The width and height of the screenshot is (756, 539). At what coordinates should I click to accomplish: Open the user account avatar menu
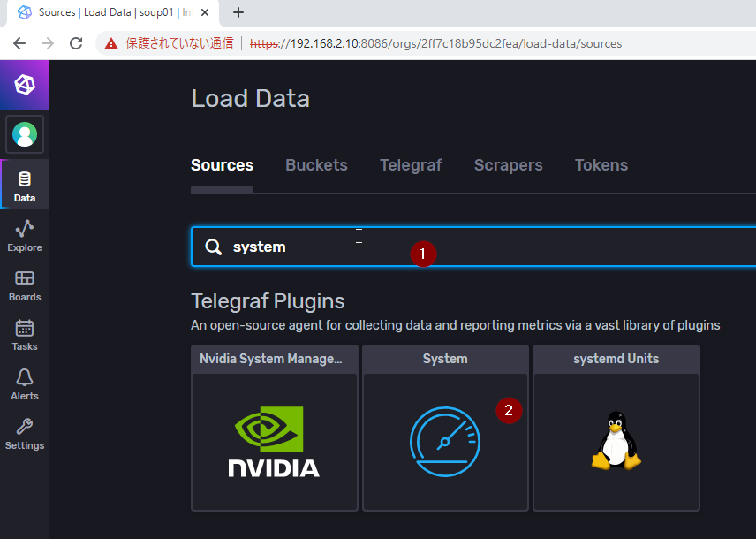(25, 134)
